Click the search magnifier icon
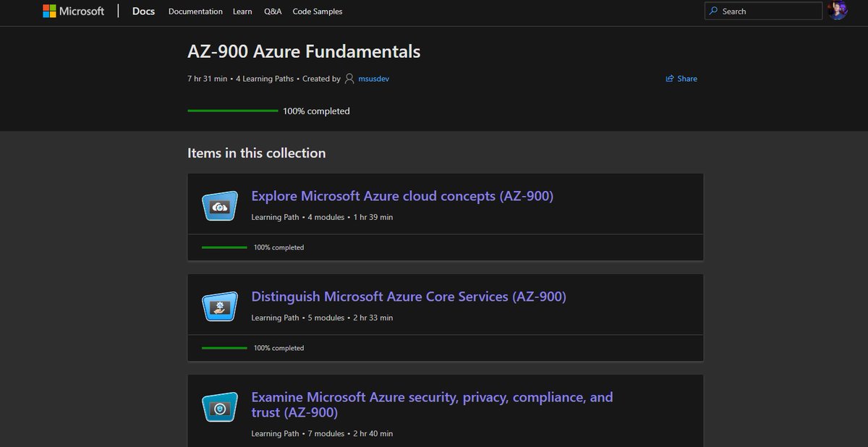This screenshot has height=447, width=868. point(714,11)
